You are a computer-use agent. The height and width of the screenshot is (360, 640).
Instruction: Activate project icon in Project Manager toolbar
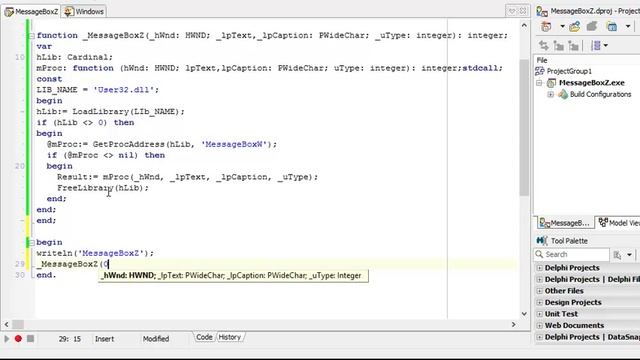point(546,27)
